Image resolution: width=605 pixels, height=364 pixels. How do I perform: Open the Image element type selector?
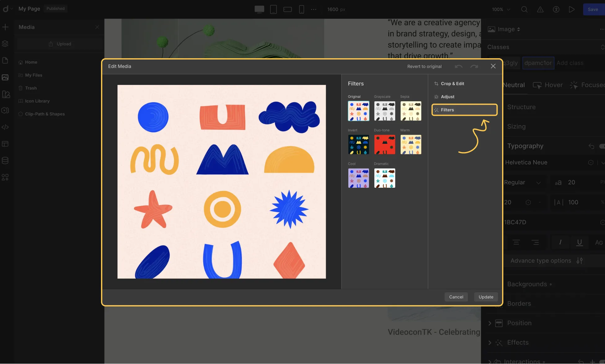pyautogui.click(x=504, y=29)
